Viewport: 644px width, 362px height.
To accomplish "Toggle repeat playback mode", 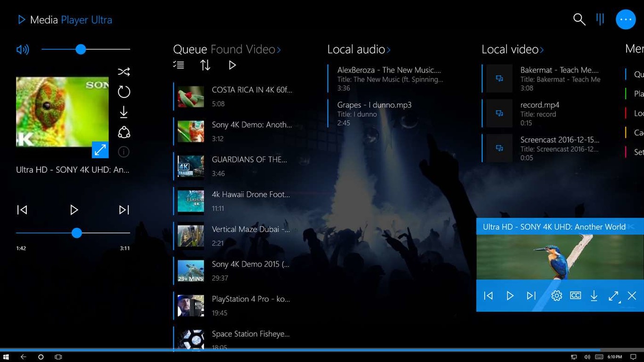I will [x=124, y=92].
